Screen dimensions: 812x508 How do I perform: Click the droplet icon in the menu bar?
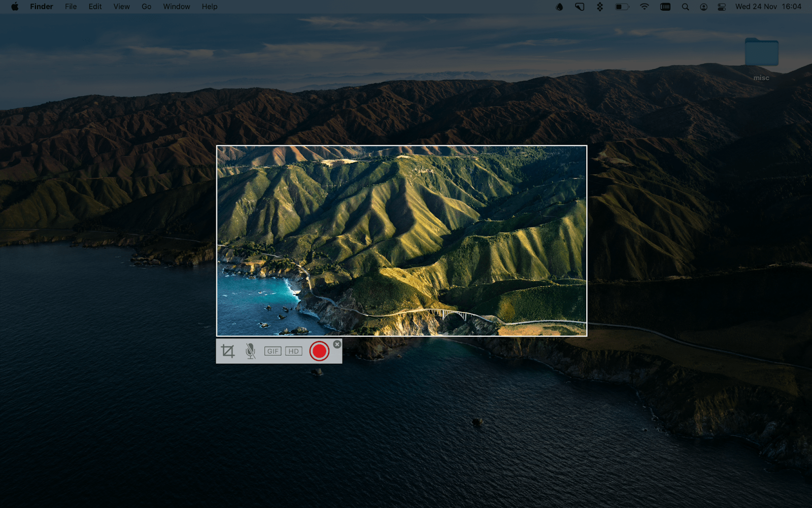559,7
